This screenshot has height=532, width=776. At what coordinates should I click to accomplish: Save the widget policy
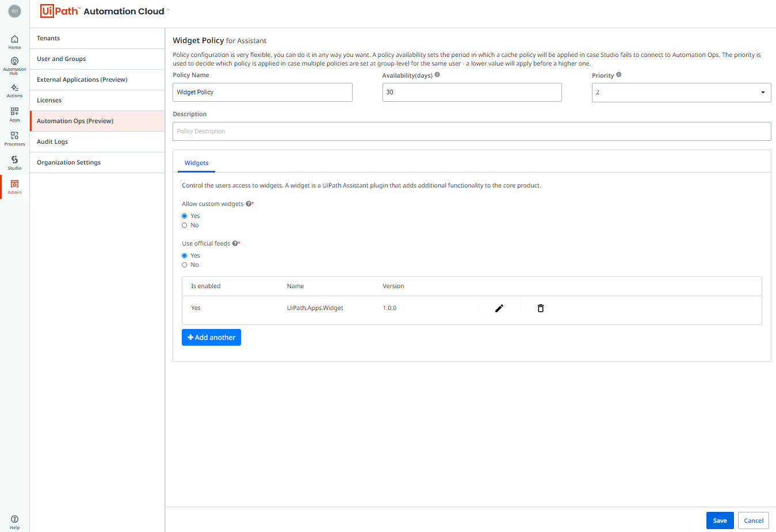point(720,520)
